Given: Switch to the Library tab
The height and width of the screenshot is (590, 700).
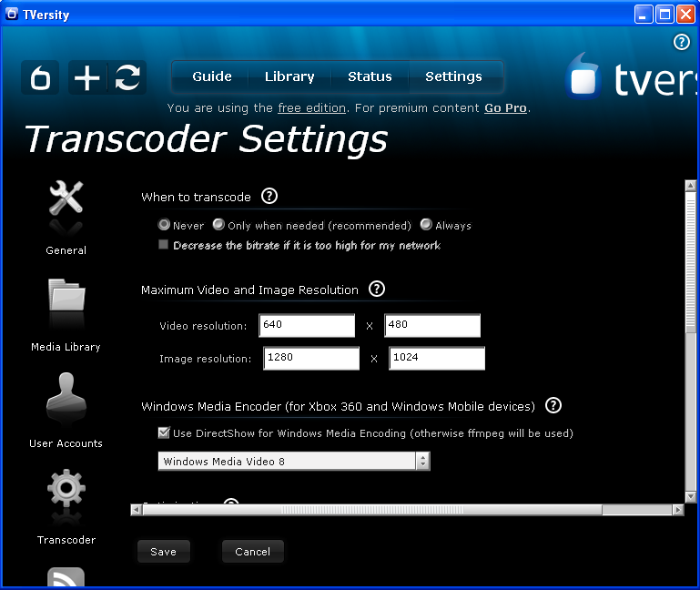Looking at the screenshot, I should click(289, 76).
